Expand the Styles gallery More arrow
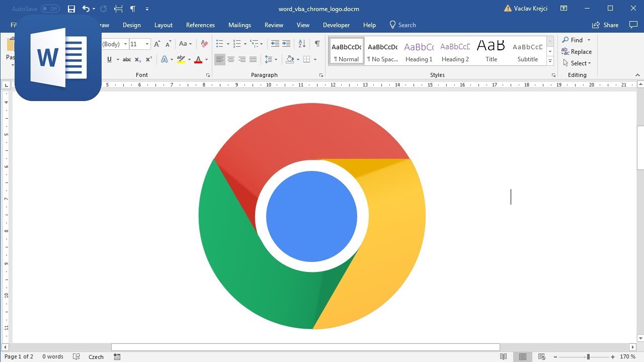The width and height of the screenshot is (644, 362). tap(550, 61)
